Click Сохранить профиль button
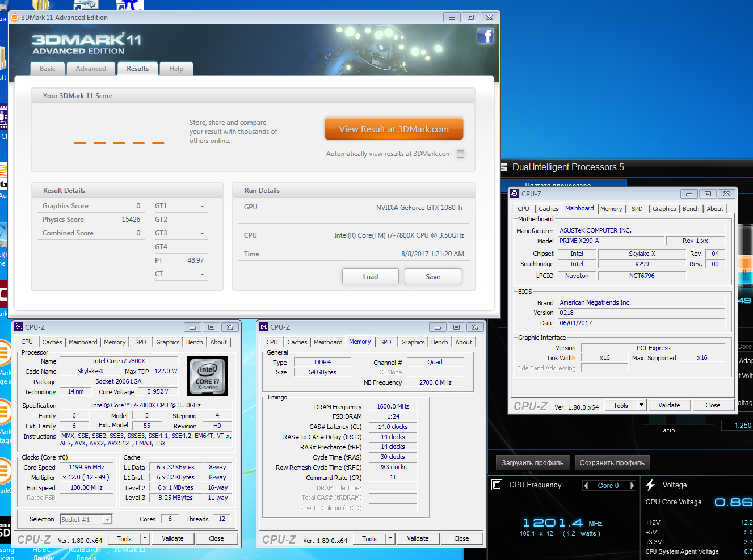Viewport: 753px width, 560px height. (612, 462)
